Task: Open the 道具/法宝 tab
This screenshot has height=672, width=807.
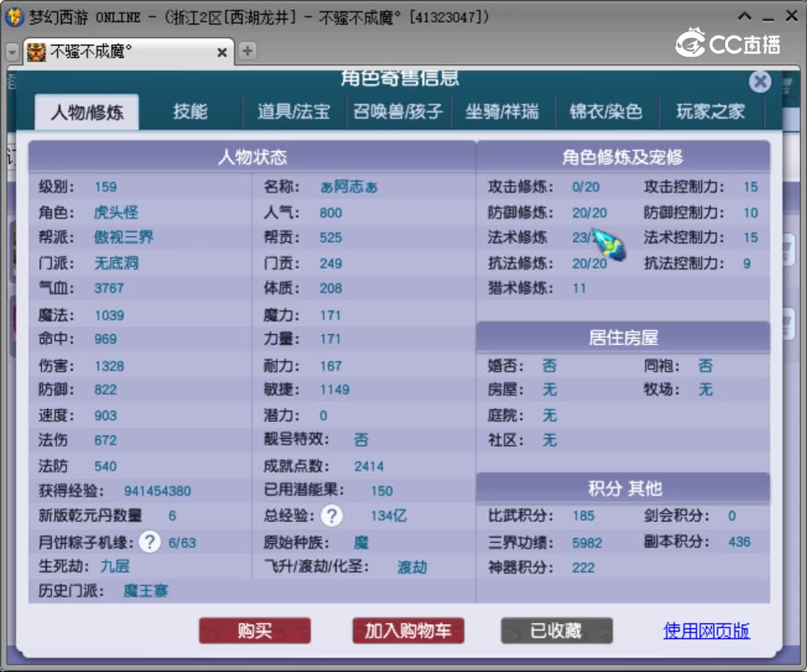Action: pos(294,112)
